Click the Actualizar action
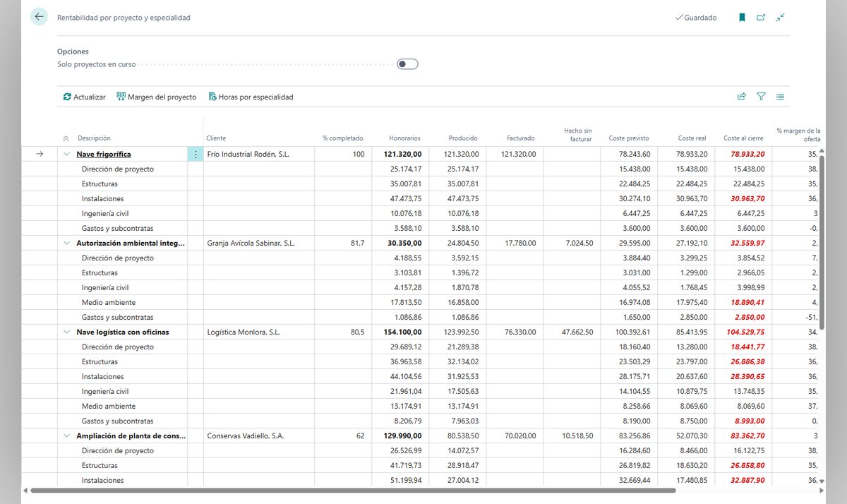 84,97
